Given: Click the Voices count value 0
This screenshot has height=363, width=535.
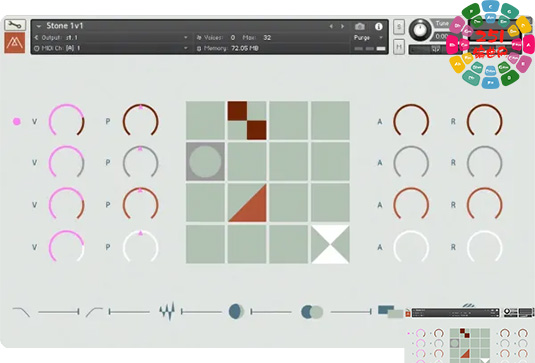Looking at the screenshot, I should [233, 38].
